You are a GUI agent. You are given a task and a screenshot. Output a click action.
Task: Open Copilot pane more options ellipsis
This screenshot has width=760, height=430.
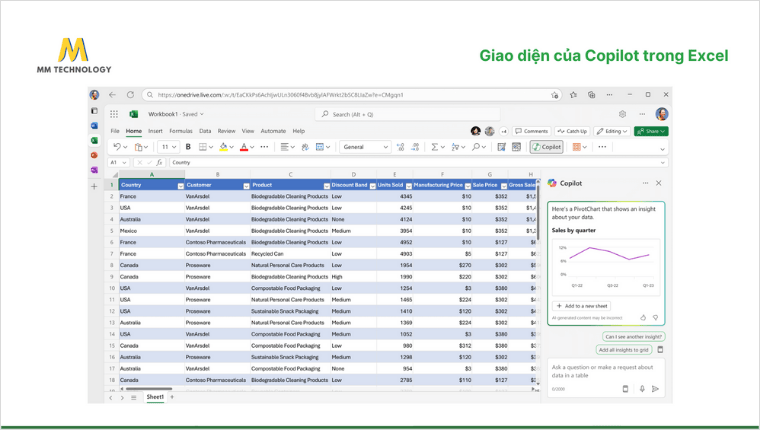(645, 183)
